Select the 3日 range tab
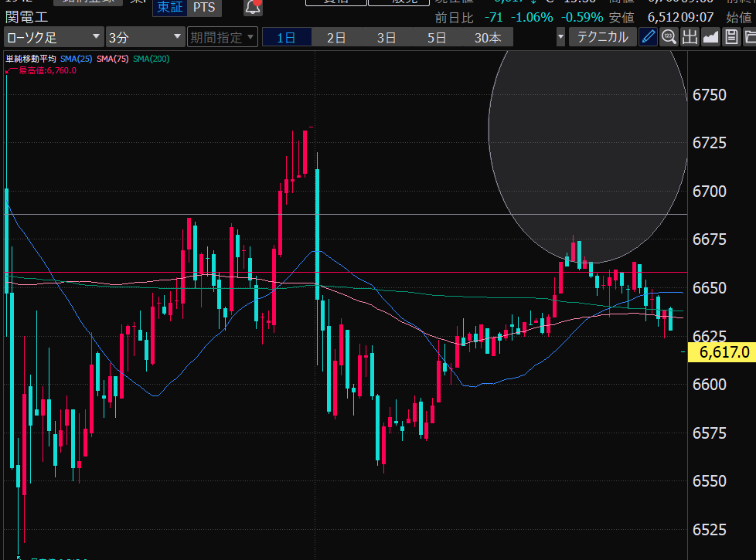Image resolution: width=756 pixels, height=560 pixels. pos(387,37)
